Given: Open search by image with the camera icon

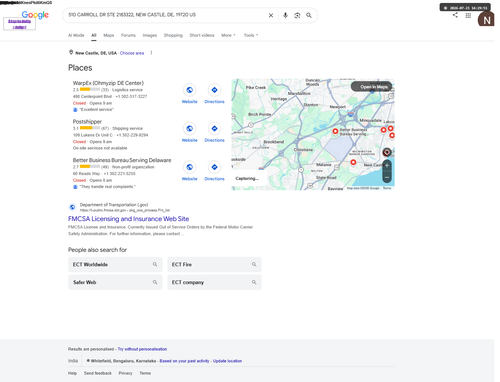Looking at the screenshot, I should (x=297, y=15).
